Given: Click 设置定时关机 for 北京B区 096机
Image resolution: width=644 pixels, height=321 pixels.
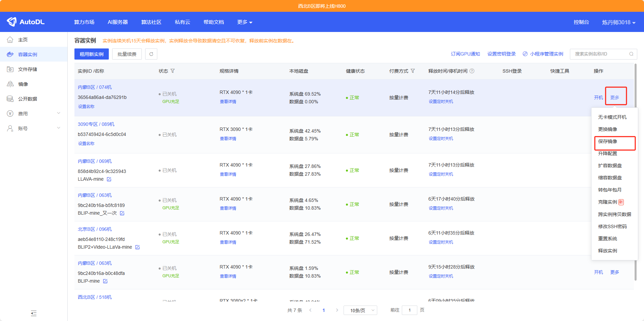Looking at the screenshot, I should pos(441,242).
